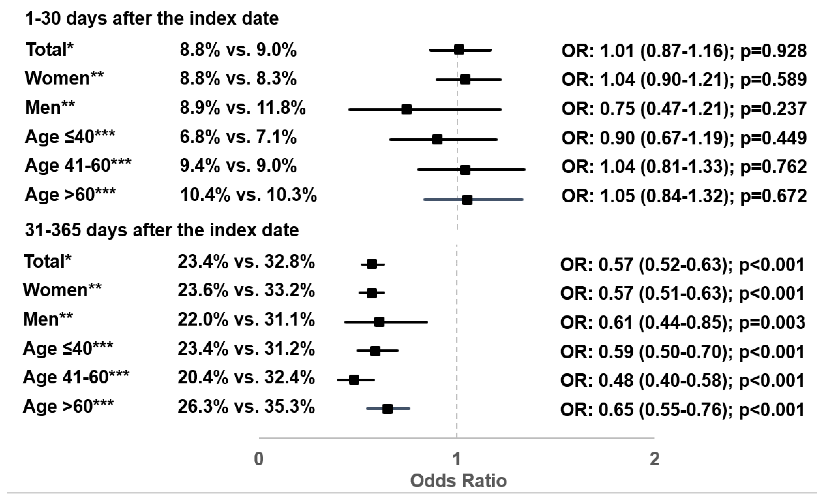Image resolution: width=828 pixels, height=504 pixels.
Task: Click the Men marker in the 31-365 days section
Action: [x=379, y=322]
